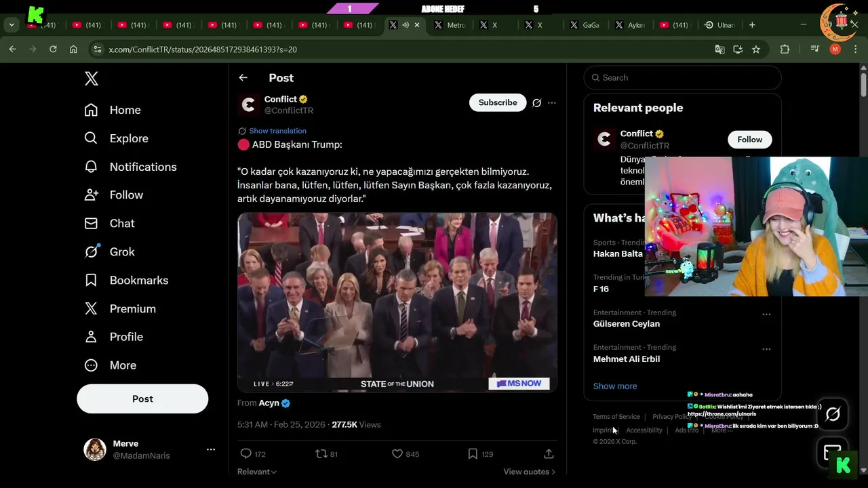Screen dimensions: 868x488
Task: Open Premium in sidebar
Action: (120, 309)
